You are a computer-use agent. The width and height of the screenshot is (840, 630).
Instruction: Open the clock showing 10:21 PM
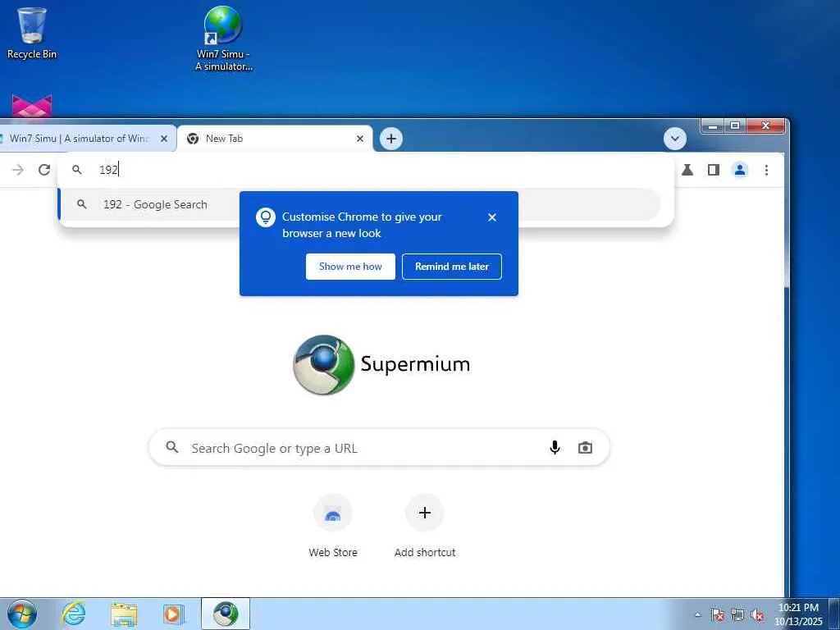[798, 614]
